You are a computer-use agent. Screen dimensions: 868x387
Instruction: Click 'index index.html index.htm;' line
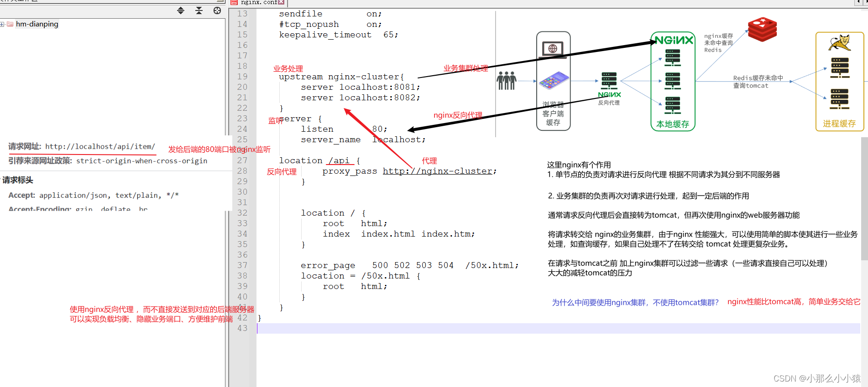pyautogui.click(x=399, y=234)
